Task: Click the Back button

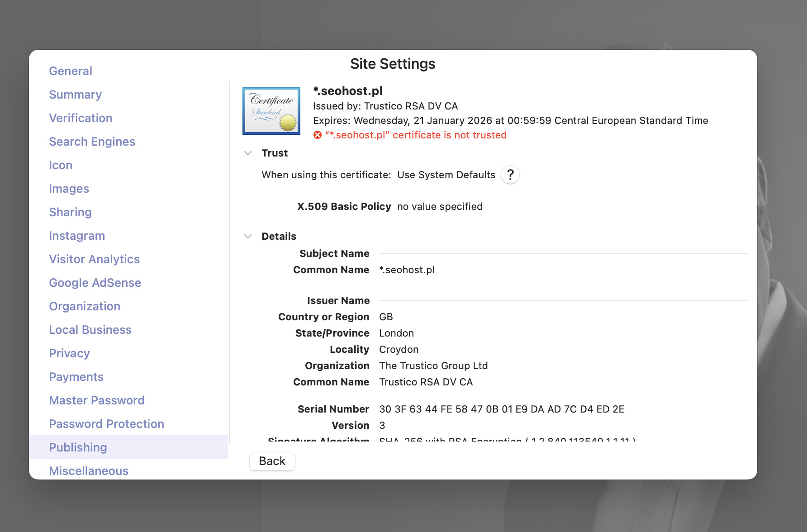Action: 272,461
